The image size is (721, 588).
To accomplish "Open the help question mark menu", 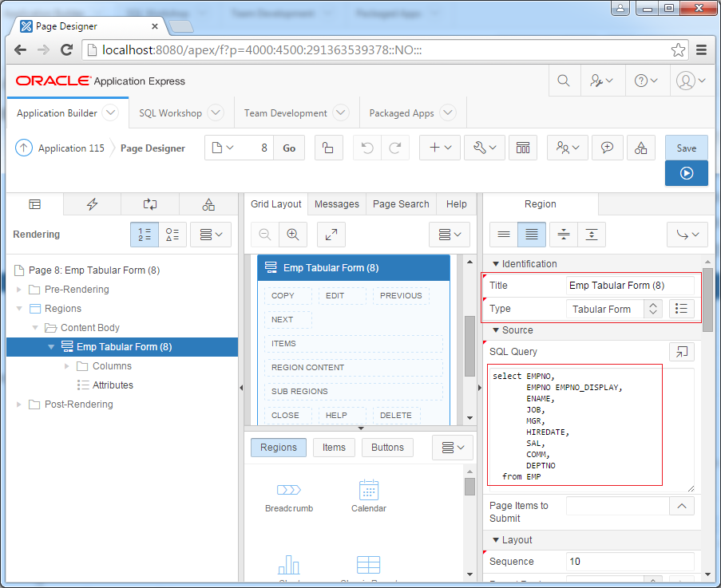I will (646, 81).
